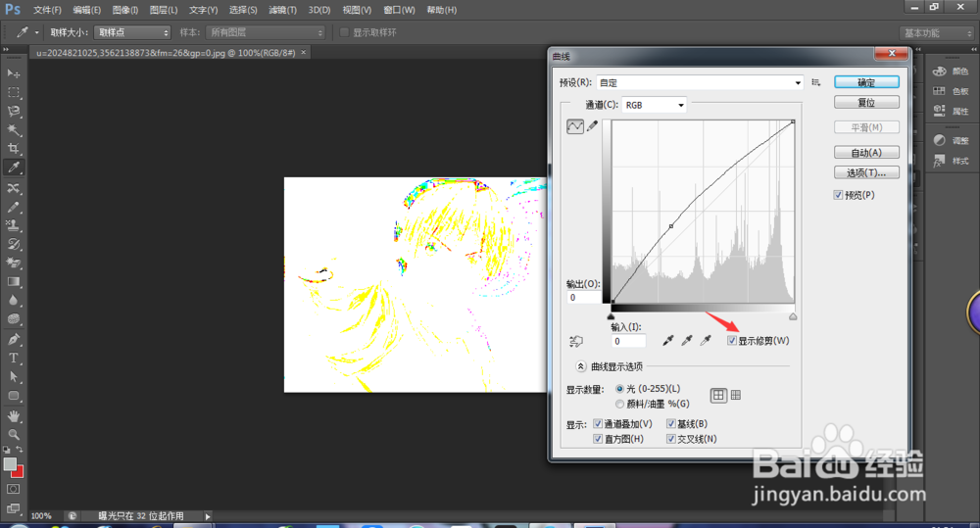Uncheck 显示修剪(W) checkbox
This screenshot has width=980, height=528.
(732, 341)
